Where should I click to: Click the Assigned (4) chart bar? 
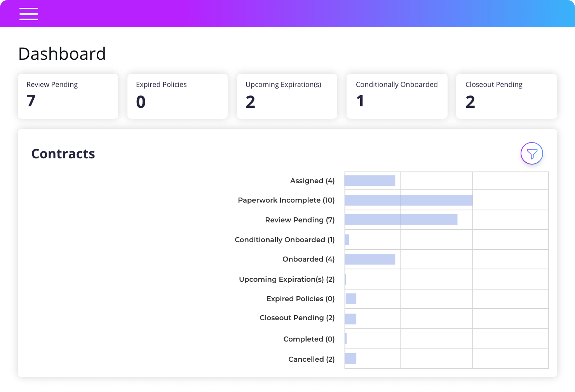pyautogui.click(x=370, y=180)
